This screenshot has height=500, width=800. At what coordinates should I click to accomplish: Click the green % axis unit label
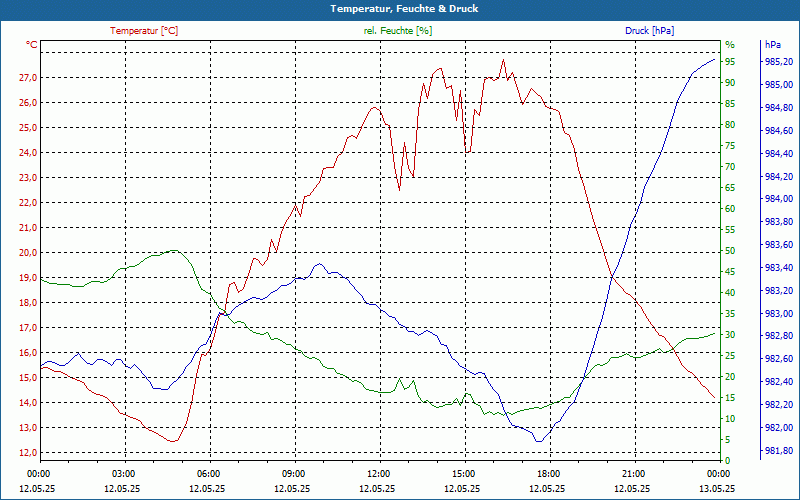tap(730, 45)
